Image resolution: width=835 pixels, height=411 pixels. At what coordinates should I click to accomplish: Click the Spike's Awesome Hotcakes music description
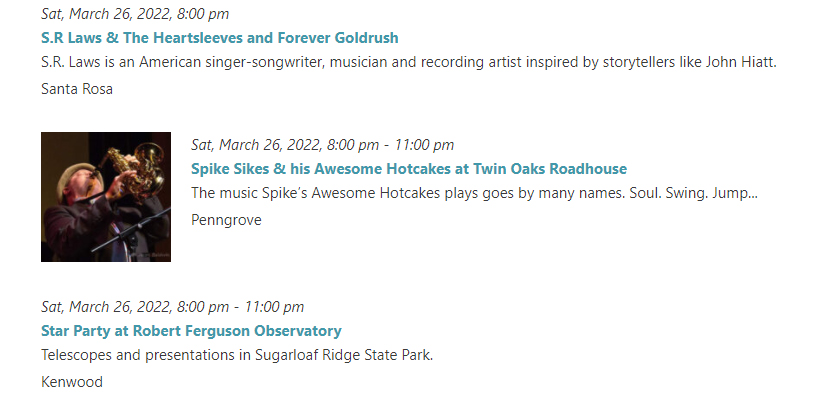pos(474,193)
